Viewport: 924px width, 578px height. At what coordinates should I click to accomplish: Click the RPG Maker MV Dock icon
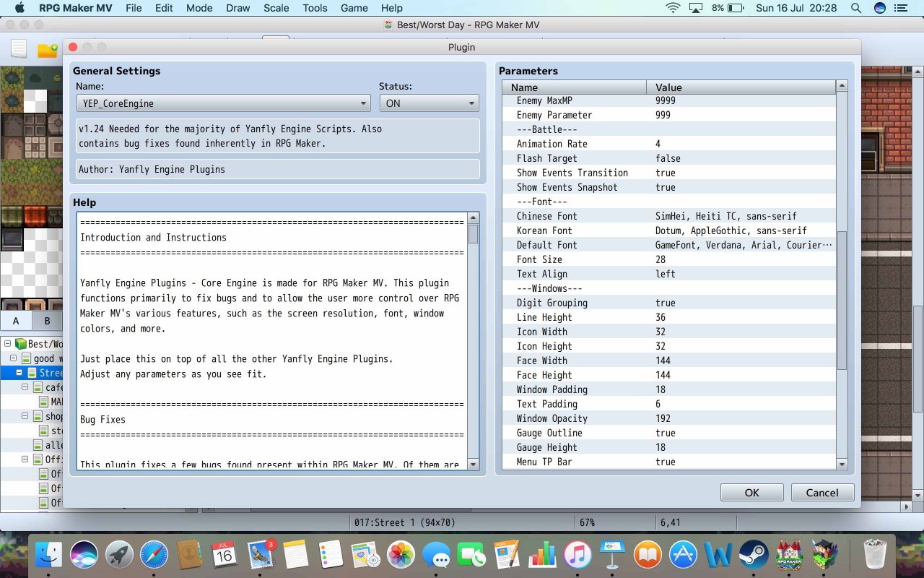tap(788, 554)
